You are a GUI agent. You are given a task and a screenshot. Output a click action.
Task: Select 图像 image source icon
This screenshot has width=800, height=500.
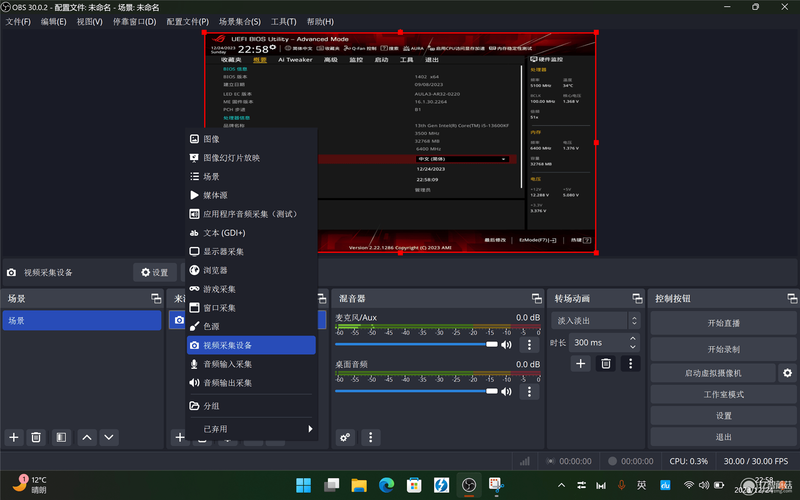coord(194,139)
